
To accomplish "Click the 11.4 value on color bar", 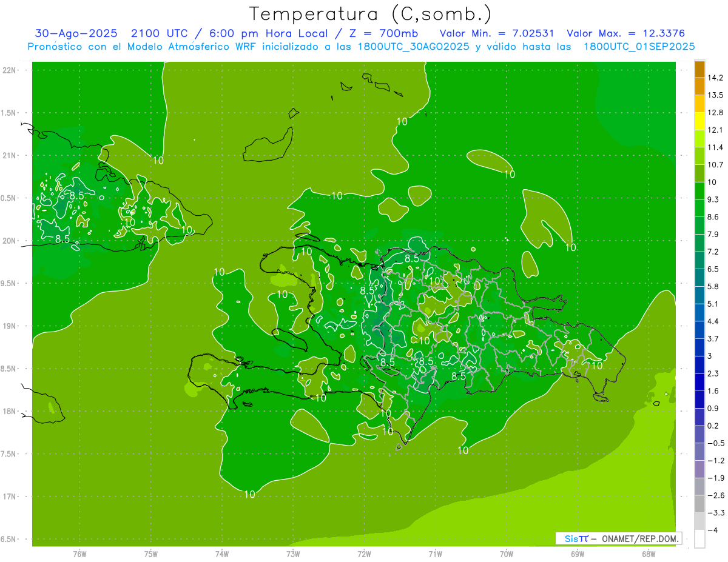I will point(716,147).
